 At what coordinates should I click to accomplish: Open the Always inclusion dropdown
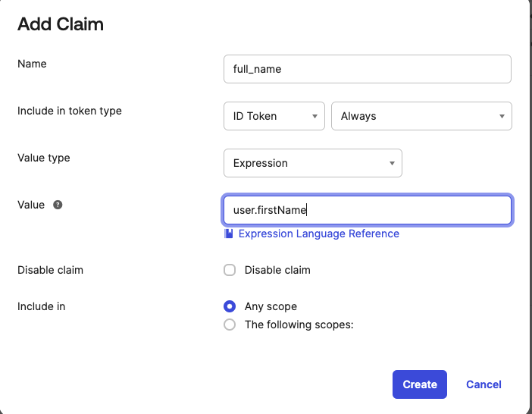421,116
